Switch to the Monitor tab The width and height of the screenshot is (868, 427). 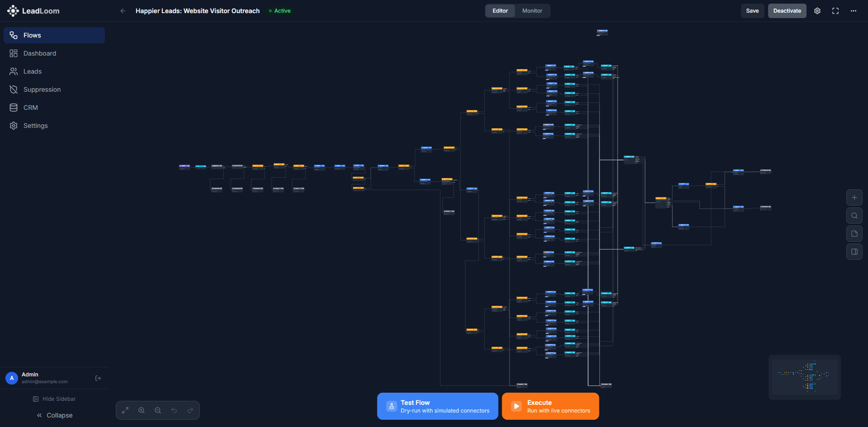[532, 10]
